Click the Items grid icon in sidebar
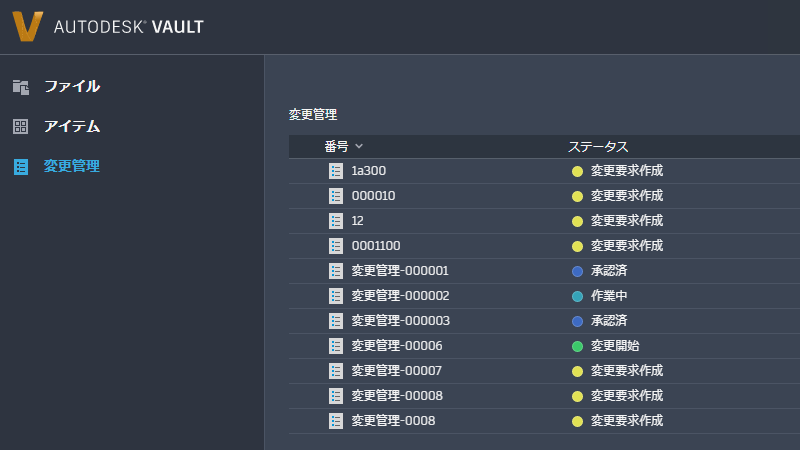Viewport: 800px width, 450px height. point(21,127)
